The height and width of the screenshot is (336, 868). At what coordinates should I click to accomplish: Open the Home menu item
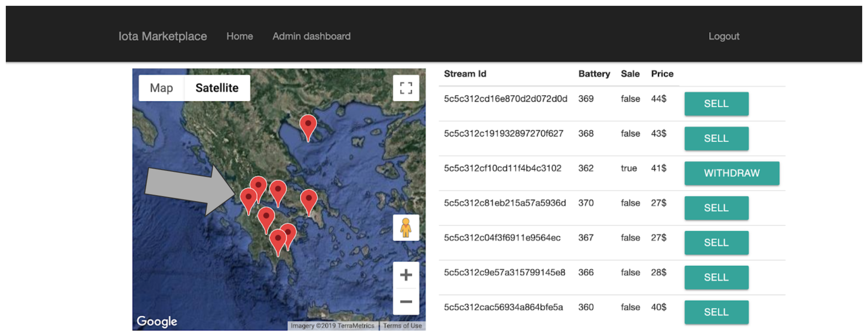click(x=240, y=36)
